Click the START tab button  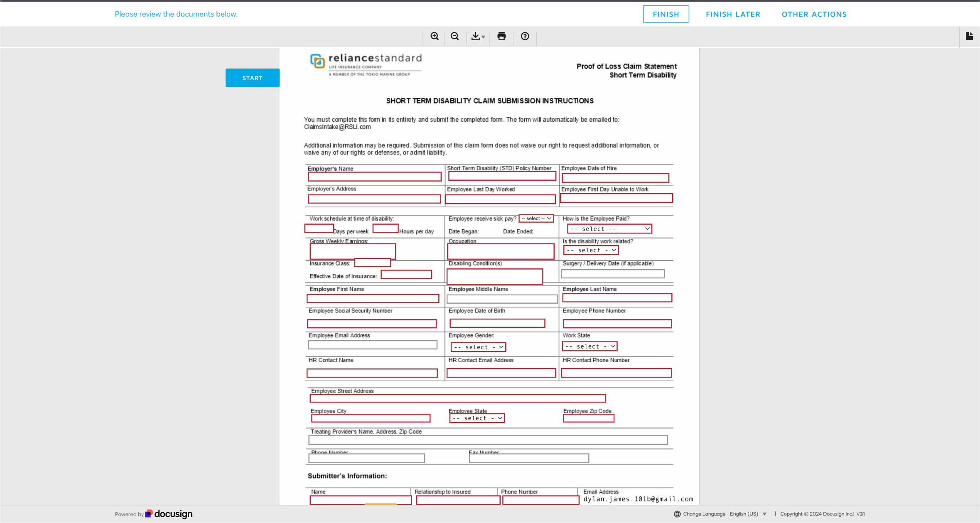pyautogui.click(x=253, y=78)
